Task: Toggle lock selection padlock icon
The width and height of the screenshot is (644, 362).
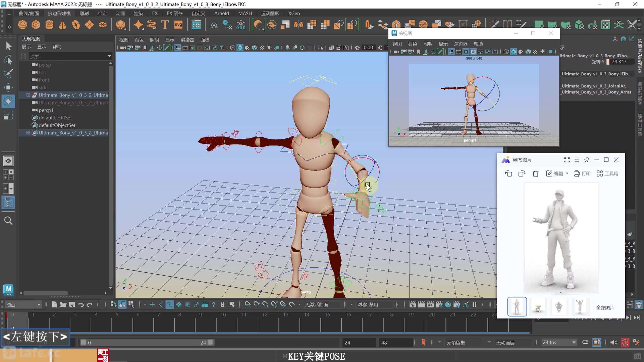Action: coord(222,305)
